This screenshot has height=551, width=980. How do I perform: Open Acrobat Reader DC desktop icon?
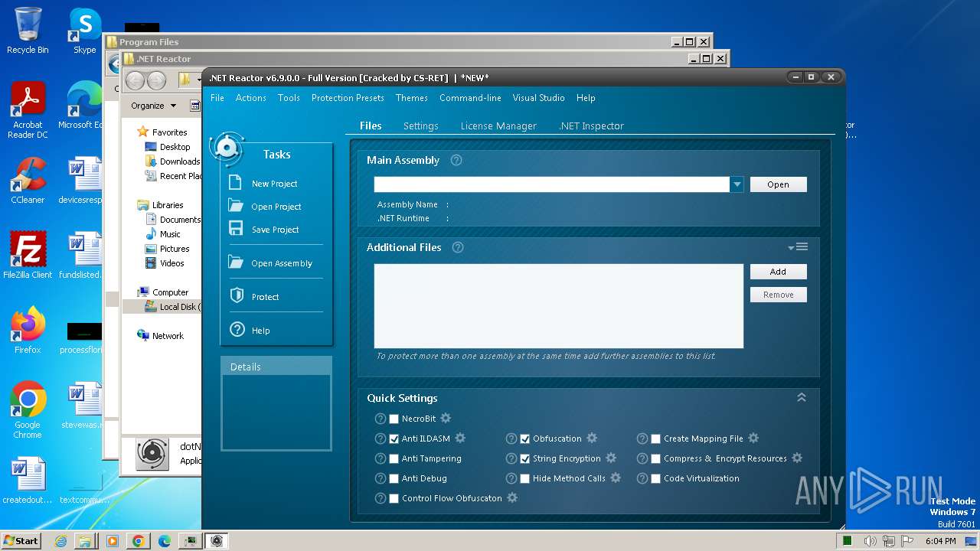(x=28, y=110)
